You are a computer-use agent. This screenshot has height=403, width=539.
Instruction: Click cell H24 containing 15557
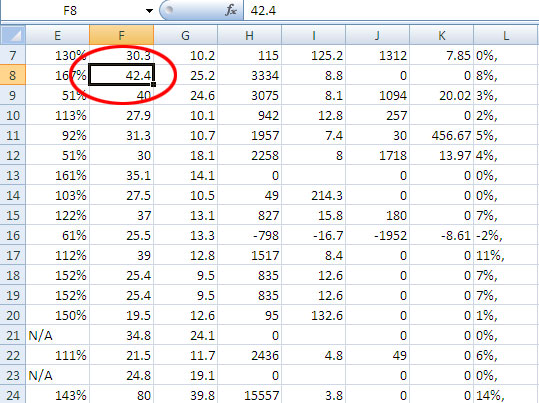249,395
